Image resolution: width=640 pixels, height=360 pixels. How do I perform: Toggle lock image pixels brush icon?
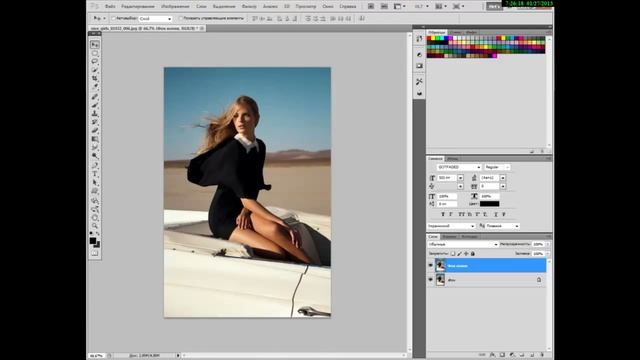[x=459, y=254]
